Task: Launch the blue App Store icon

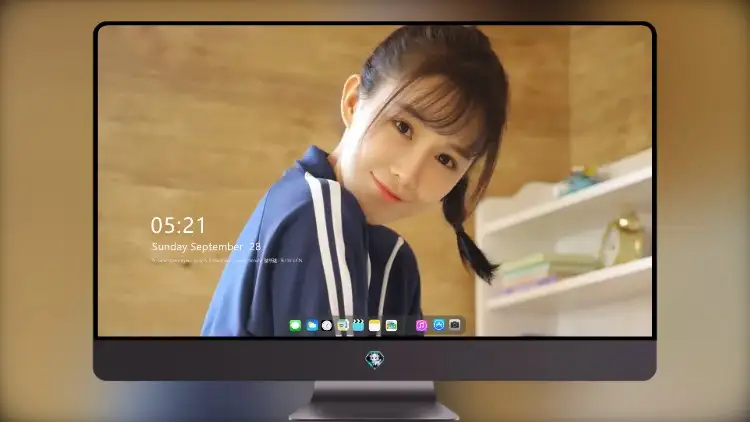Action: pyautogui.click(x=439, y=325)
